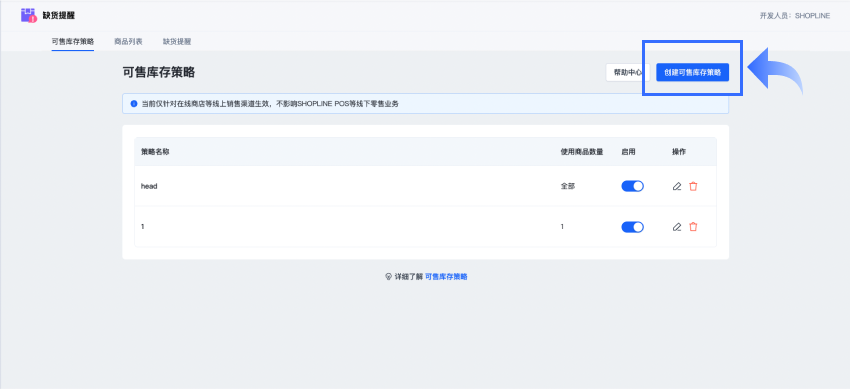Delete strategy 1 via trash icon
Image resolution: width=850 pixels, height=389 pixels.
(x=693, y=227)
